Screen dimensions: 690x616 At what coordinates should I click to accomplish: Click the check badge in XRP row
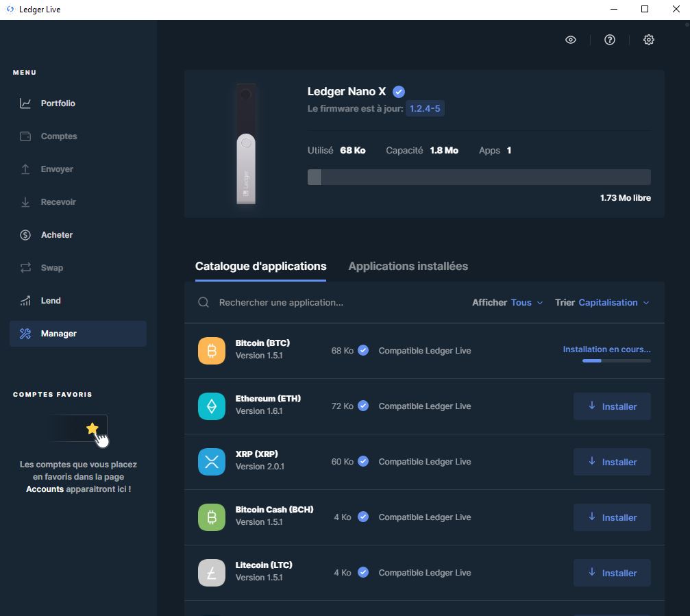click(x=363, y=461)
